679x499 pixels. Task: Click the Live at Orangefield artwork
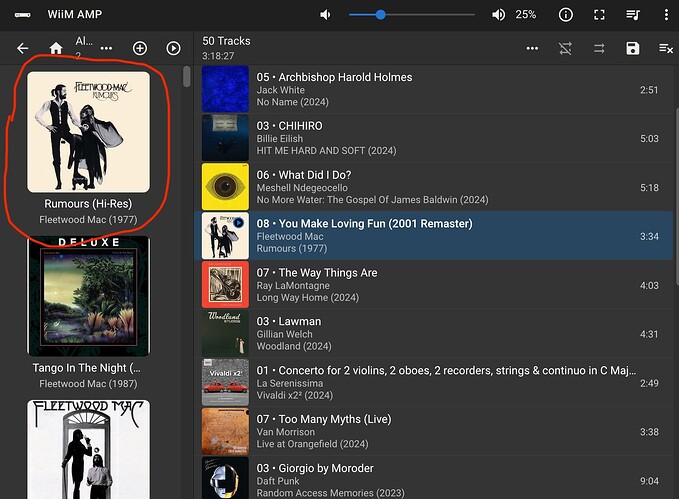pos(225,431)
